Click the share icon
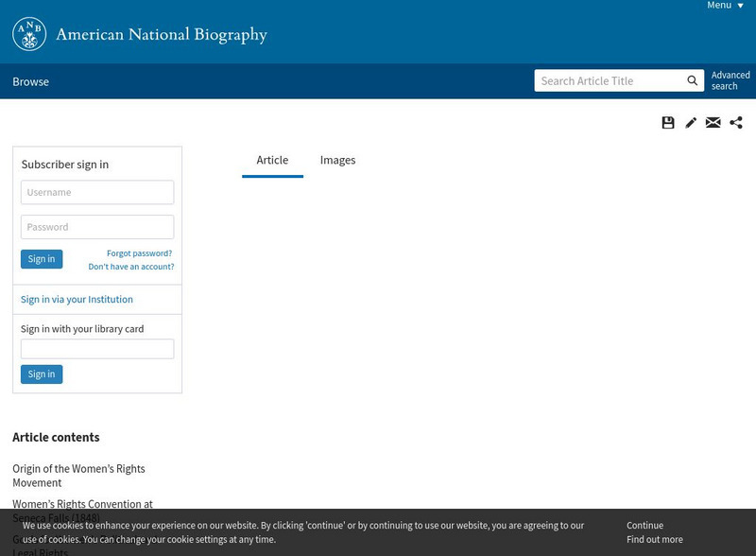 point(736,123)
